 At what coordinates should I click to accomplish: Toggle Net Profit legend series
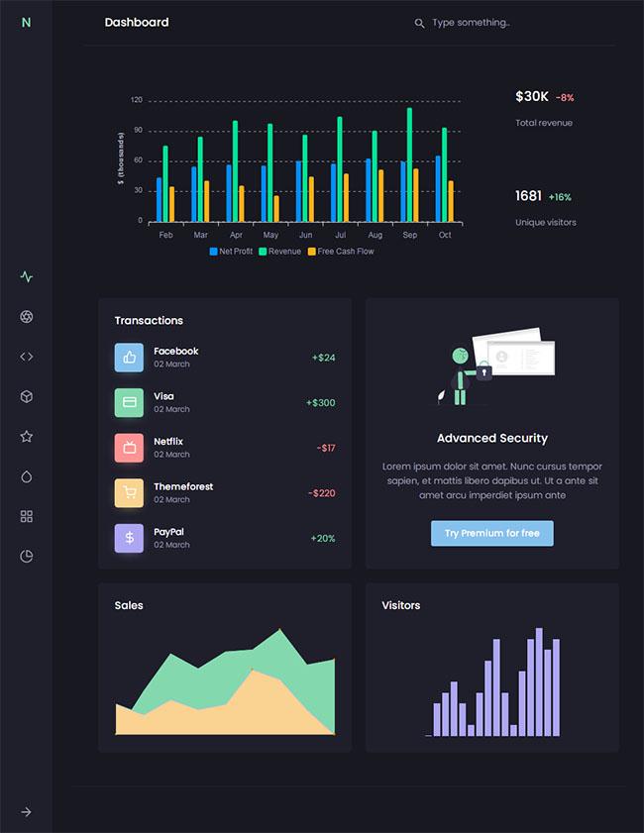point(231,252)
